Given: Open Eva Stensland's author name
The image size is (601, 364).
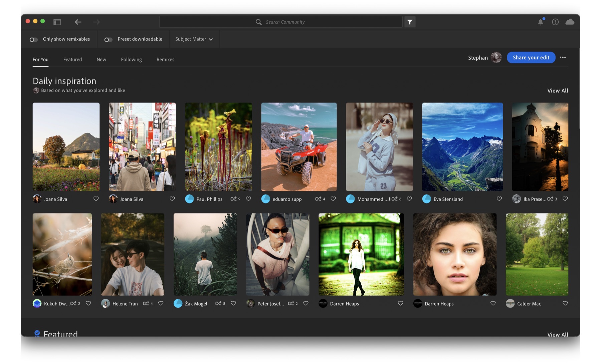Looking at the screenshot, I should (x=448, y=199).
